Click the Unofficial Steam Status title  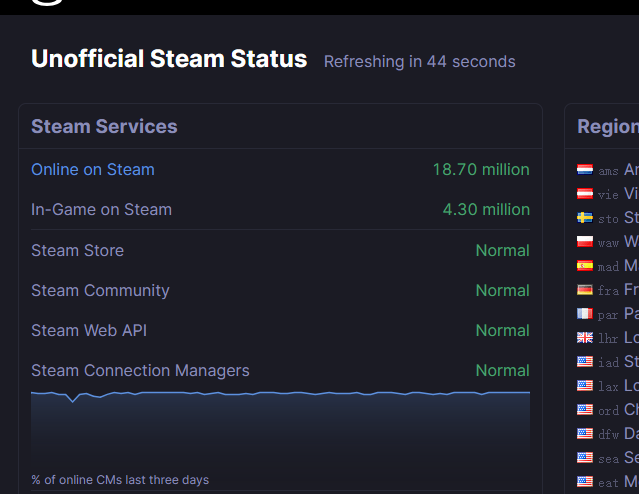pyautogui.click(x=169, y=59)
